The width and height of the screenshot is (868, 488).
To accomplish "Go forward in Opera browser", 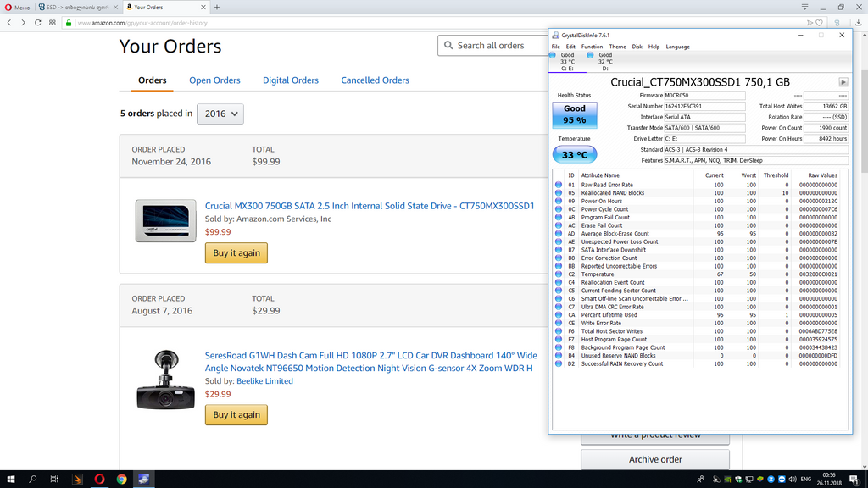I will pyautogui.click(x=23, y=23).
